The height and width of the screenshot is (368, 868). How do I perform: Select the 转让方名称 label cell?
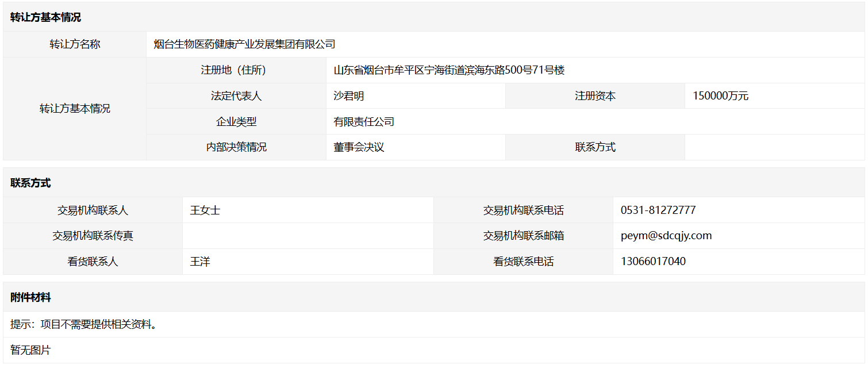click(75, 44)
